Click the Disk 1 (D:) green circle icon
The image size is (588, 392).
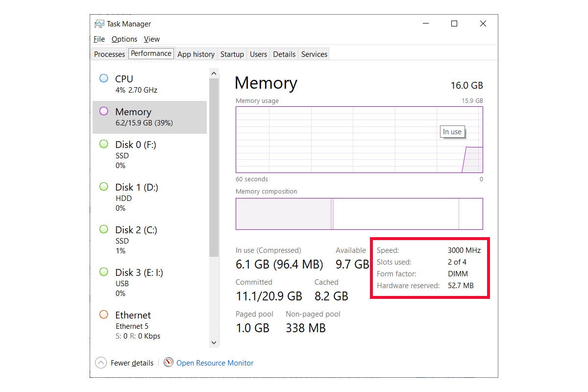104,187
